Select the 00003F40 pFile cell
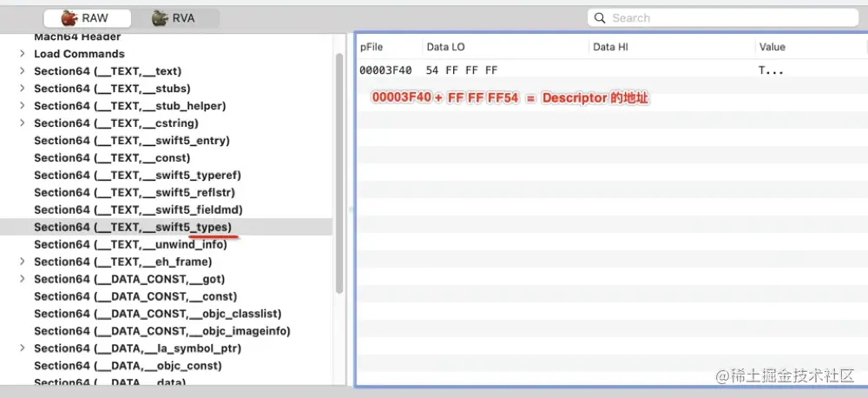The width and height of the screenshot is (868, 398). [385, 70]
